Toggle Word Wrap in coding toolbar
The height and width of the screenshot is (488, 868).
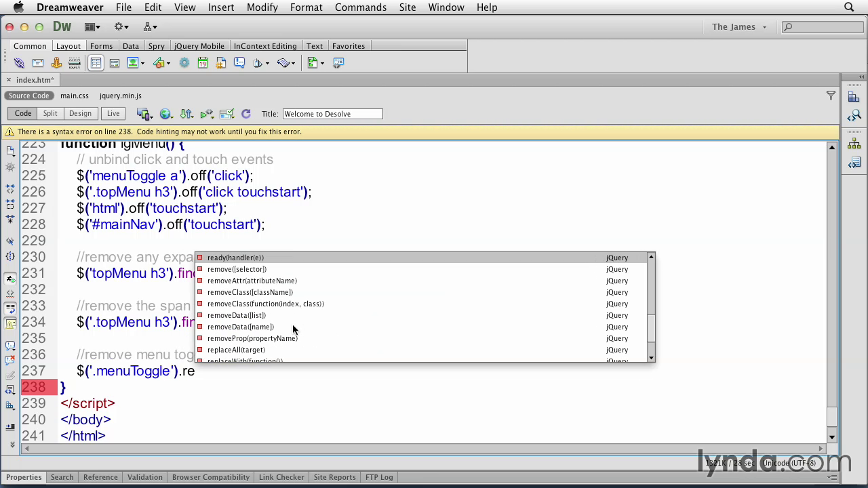10,308
